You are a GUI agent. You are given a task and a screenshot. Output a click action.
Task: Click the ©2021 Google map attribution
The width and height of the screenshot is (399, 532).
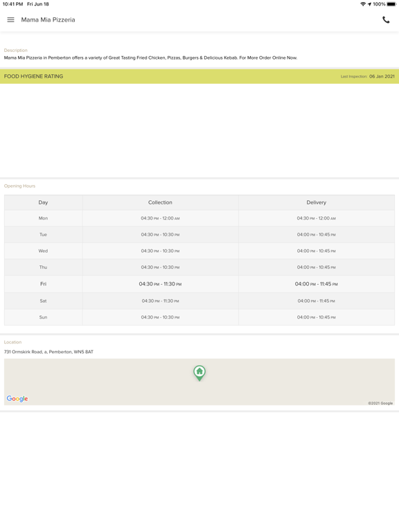[x=380, y=403]
